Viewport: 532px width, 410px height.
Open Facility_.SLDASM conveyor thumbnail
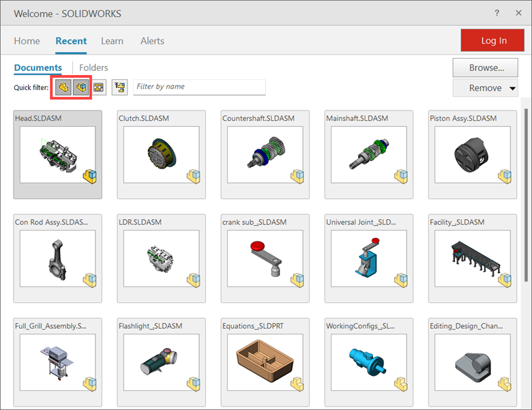473,259
